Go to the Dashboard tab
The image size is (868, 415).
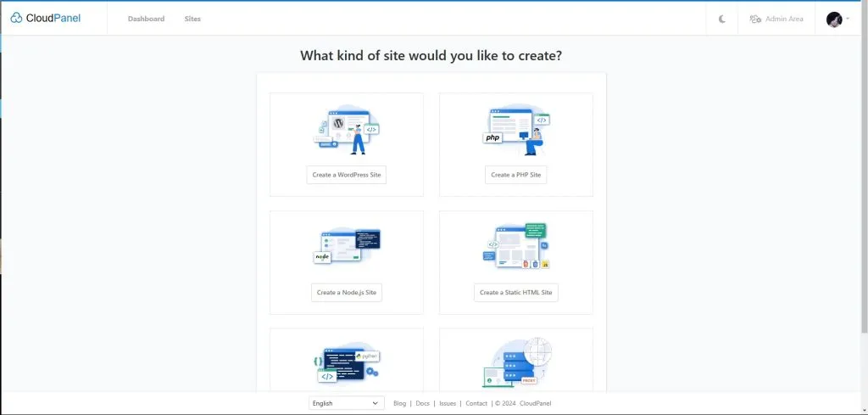(146, 19)
